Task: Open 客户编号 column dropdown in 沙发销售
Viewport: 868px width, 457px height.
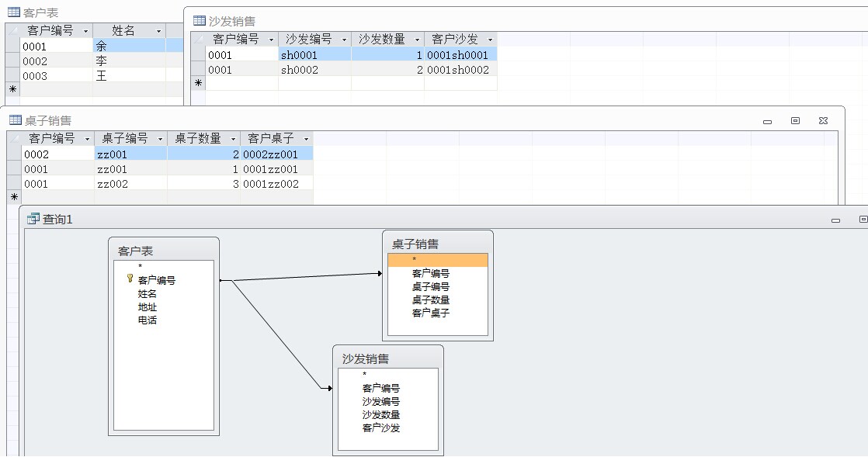Action: pos(271,40)
